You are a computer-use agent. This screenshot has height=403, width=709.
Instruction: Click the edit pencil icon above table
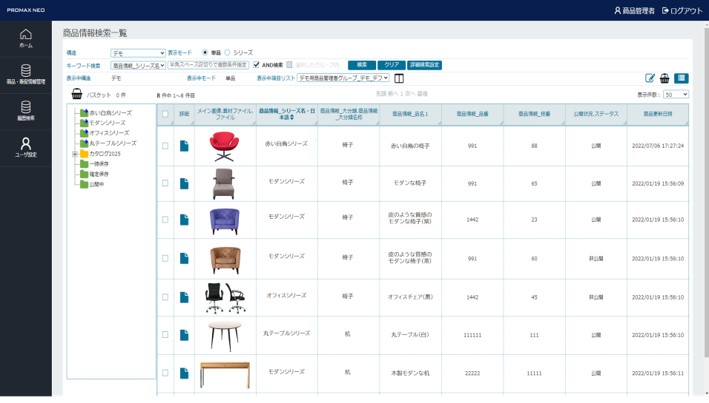click(x=650, y=78)
